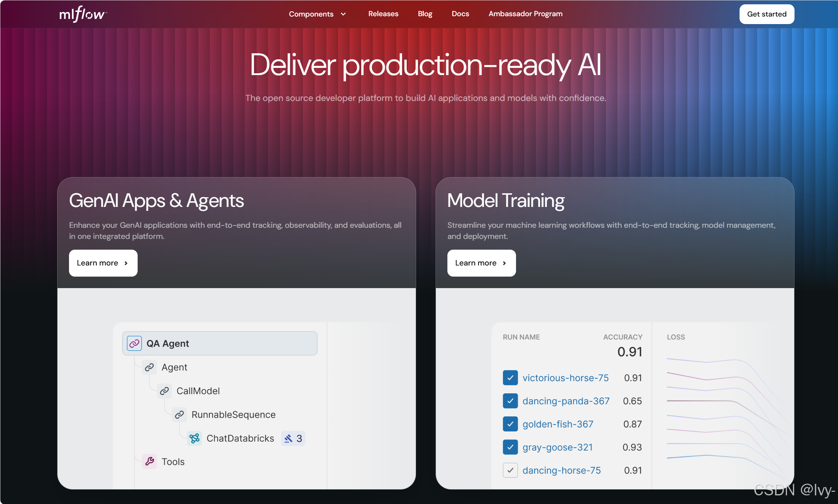The image size is (838, 504).
Task: Expand the Components dropdown menu
Action: click(x=317, y=14)
